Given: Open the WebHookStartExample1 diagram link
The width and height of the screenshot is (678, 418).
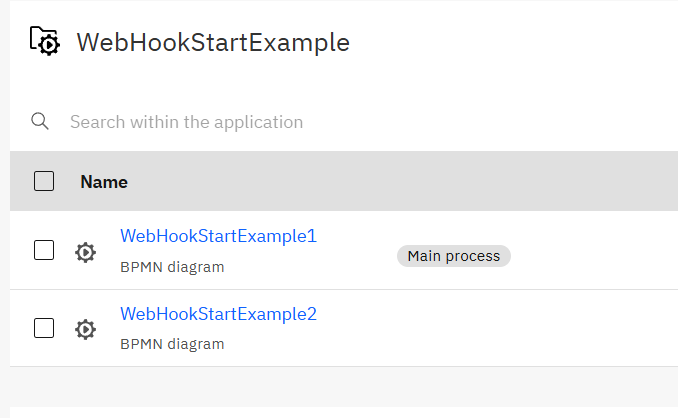Looking at the screenshot, I should pyautogui.click(x=218, y=236).
